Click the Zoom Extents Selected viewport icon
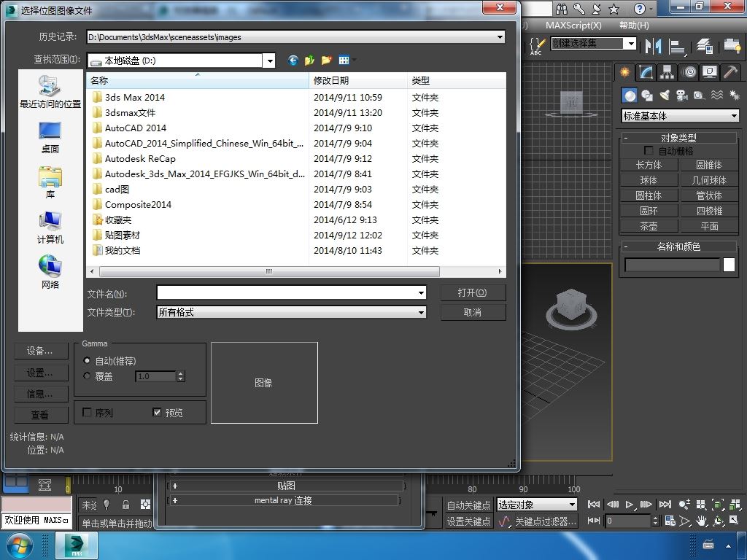This screenshot has width=747, height=560. click(x=718, y=505)
